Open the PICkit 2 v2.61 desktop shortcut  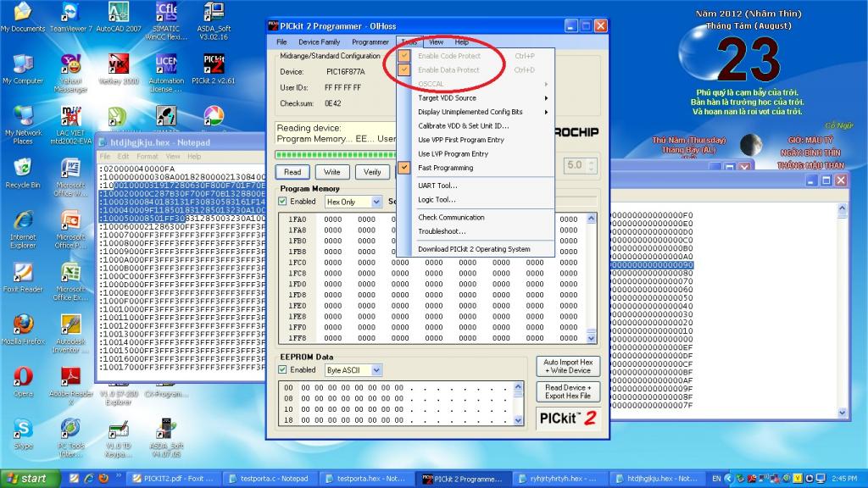click(x=214, y=66)
